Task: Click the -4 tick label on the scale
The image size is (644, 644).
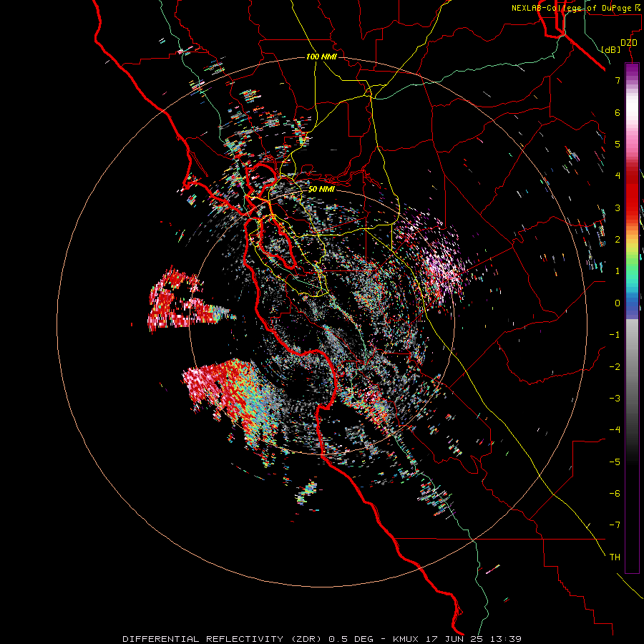Action: coord(615,430)
